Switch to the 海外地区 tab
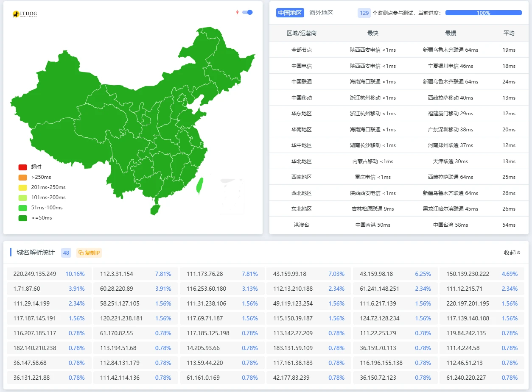 [x=321, y=13]
